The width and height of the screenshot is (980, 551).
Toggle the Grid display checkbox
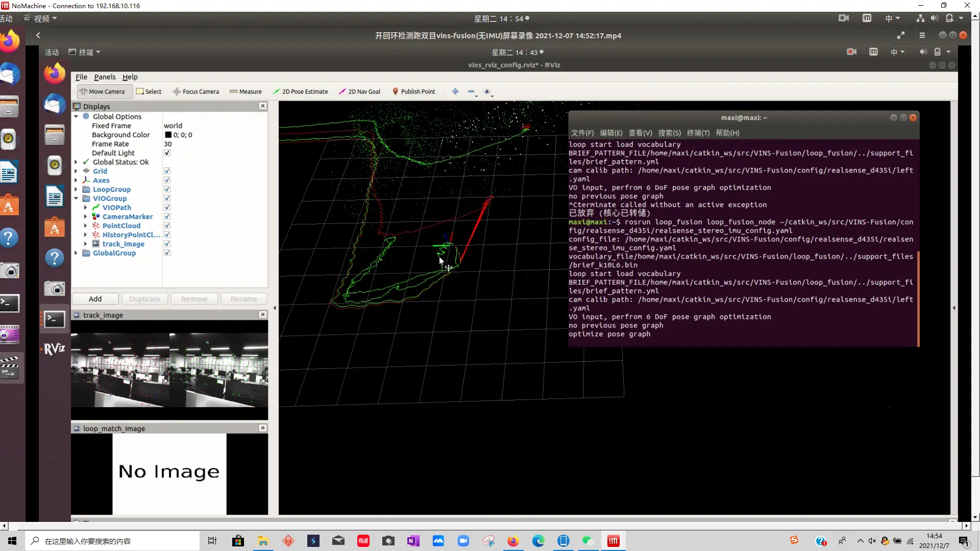pos(167,171)
